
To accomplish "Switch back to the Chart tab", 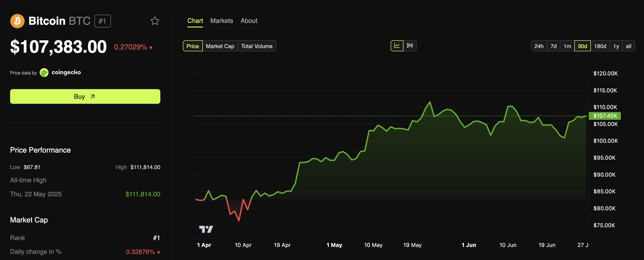I will coord(195,21).
